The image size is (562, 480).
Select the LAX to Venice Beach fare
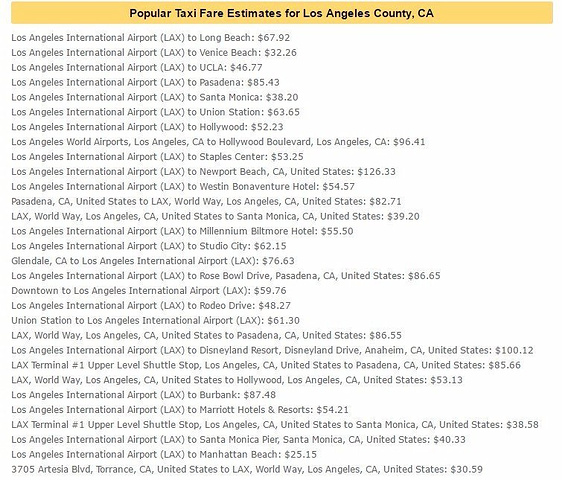click(x=154, y=53)
